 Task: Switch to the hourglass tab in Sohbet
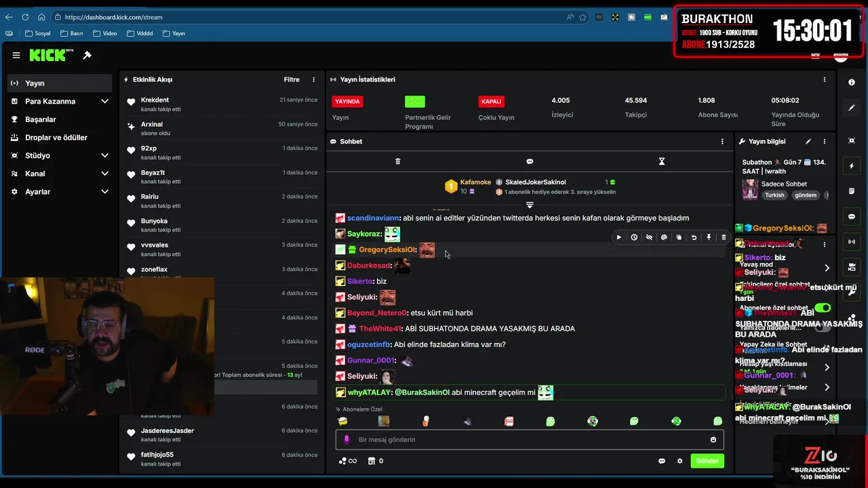pos(662,161)
